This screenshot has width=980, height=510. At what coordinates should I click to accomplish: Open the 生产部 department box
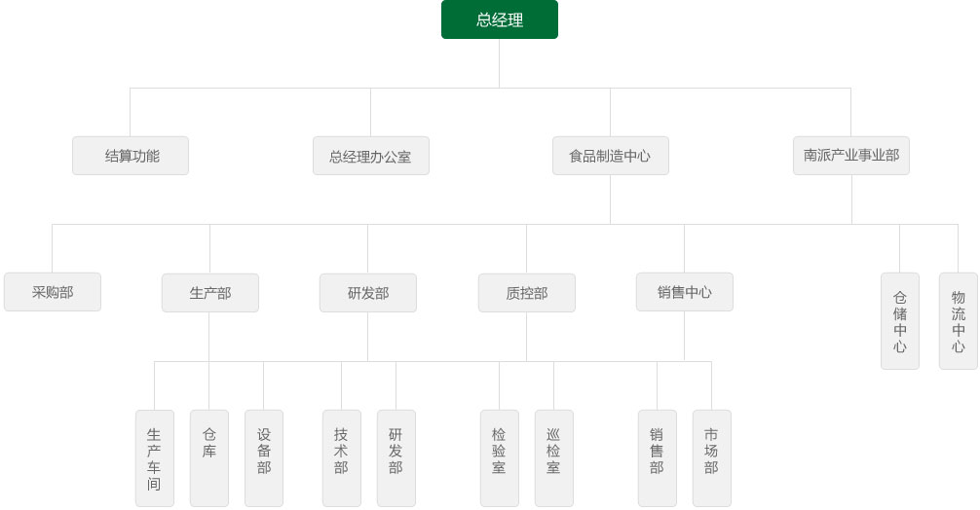coord(210,292)
